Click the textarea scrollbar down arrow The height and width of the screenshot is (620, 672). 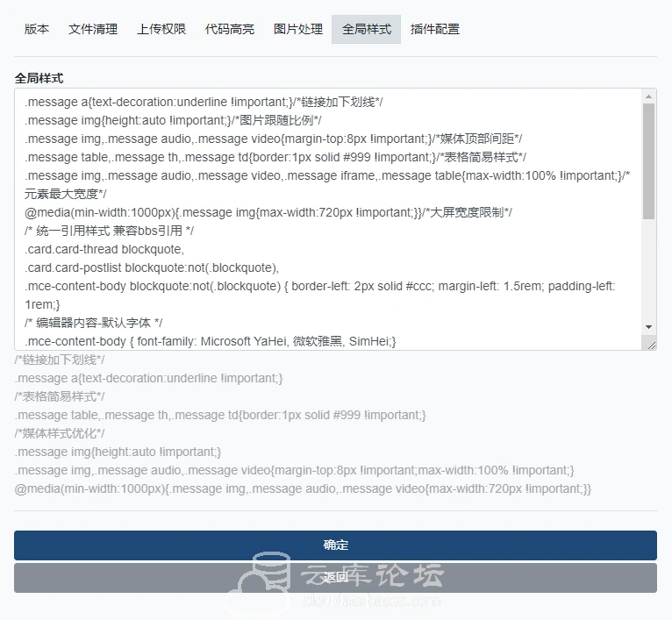649,327
